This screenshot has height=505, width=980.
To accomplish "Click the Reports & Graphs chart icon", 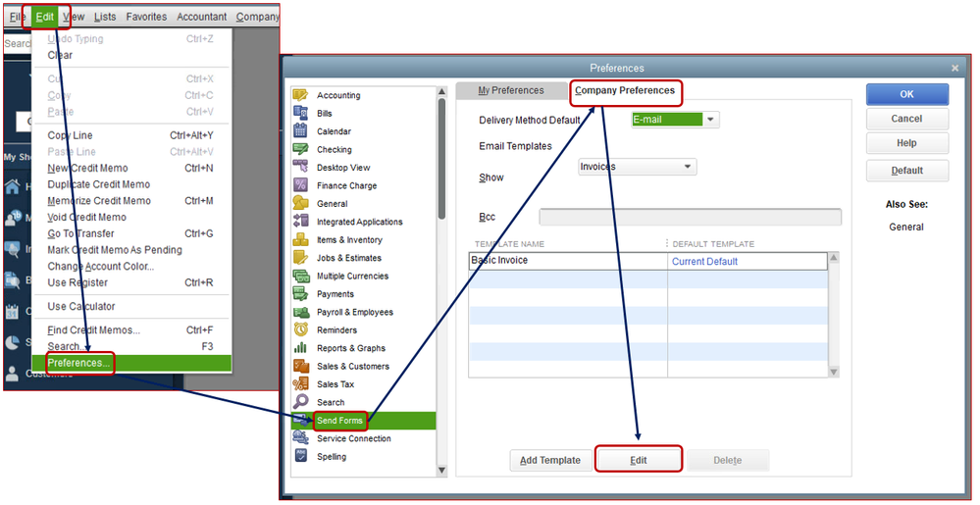I will coord(300,348).
